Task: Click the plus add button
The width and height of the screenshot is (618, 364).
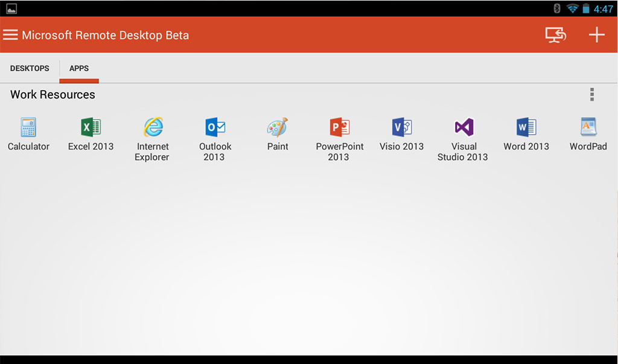Action: [x=596, y=35]
